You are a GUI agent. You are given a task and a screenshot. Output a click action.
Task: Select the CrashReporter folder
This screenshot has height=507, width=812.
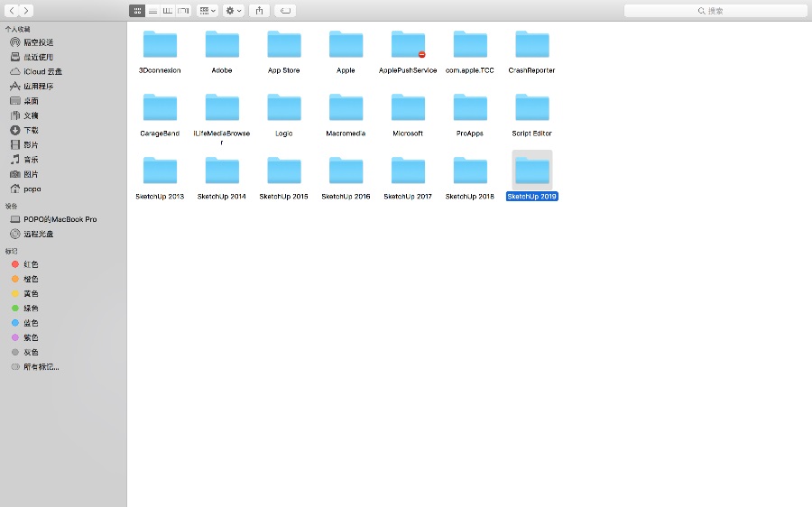pos(531,44)
